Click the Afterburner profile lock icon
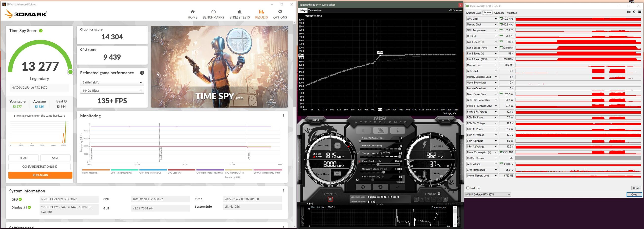 [439, 194]
